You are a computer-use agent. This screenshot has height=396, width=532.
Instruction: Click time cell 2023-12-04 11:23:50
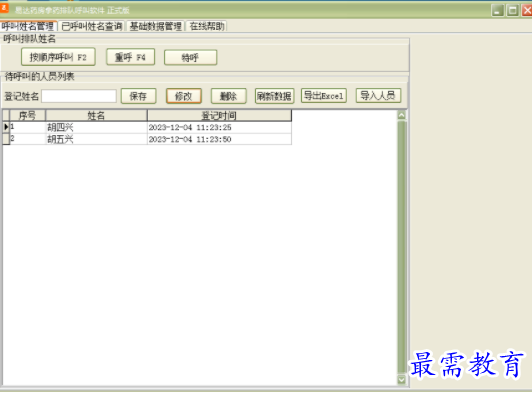point(219,139)
